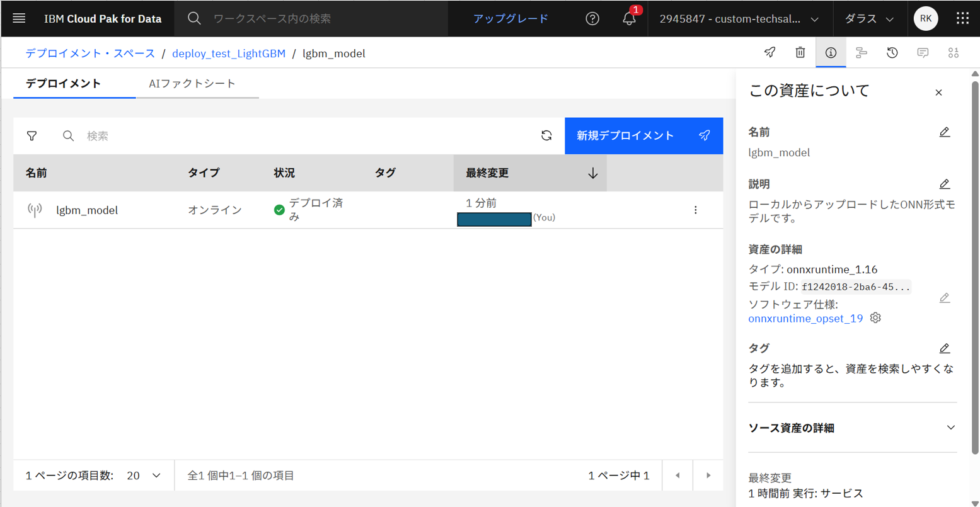Click the promote rocket icon in toolbar

pyautogui.click(x=770, y=52)
